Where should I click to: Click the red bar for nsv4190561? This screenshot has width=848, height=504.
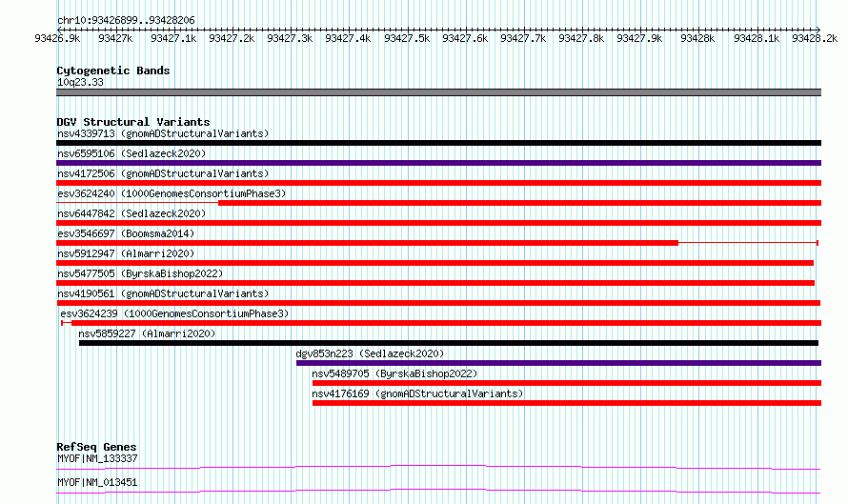tap(438, 303)
